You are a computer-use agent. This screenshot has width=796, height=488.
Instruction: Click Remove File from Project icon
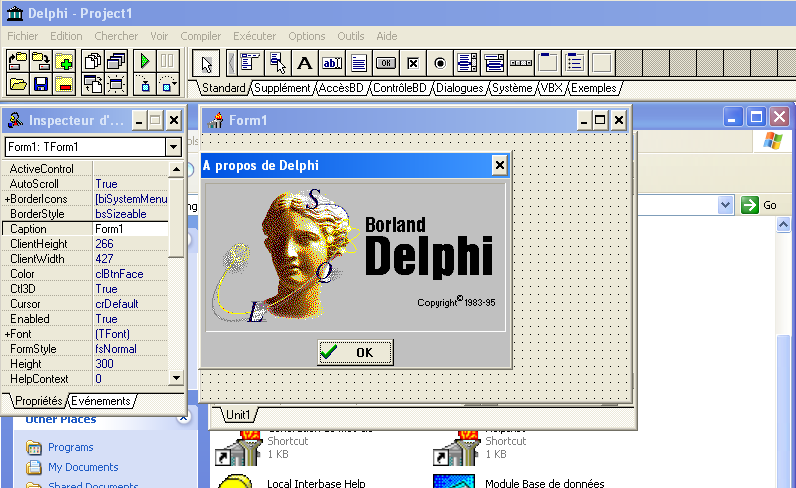pyautogui.click(x=64, y=84)
